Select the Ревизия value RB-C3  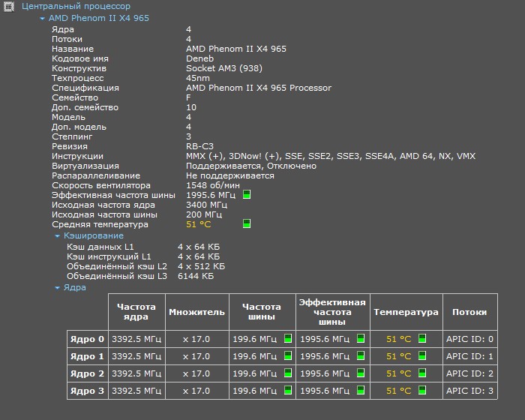(199, 146)
